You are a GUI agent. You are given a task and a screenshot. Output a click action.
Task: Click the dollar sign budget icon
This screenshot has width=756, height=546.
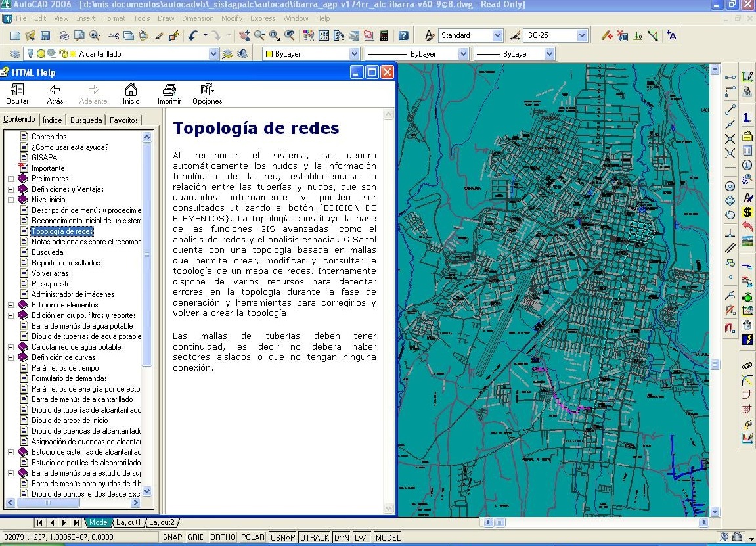pyautogui.click(x=747, y=212)
